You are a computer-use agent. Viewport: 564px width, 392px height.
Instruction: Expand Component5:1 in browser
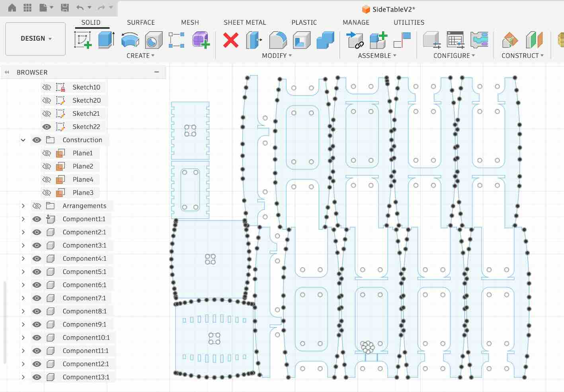coord(23,272)
